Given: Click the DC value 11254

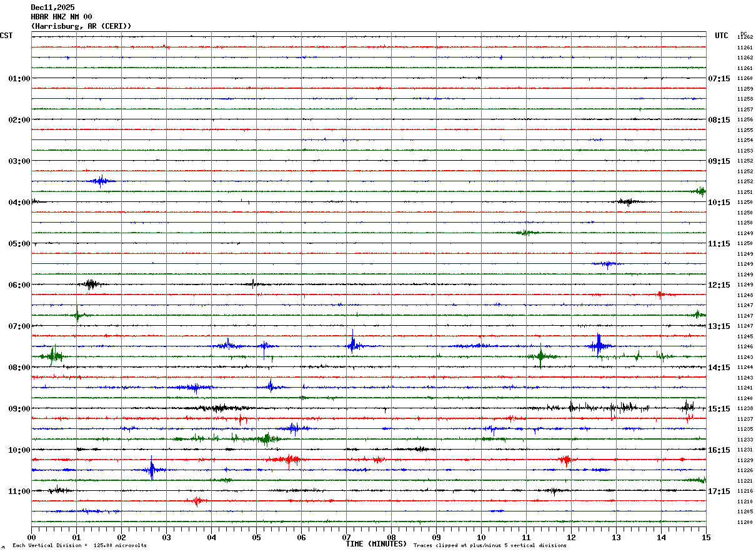Looking at the screenshot, I should 745,141.
